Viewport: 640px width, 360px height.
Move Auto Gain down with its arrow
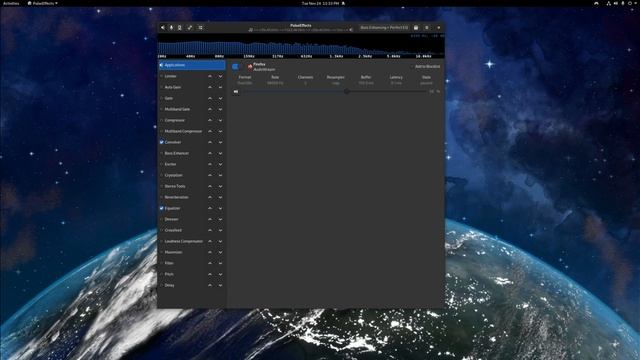pyautogui.click(x=220, y=87)
